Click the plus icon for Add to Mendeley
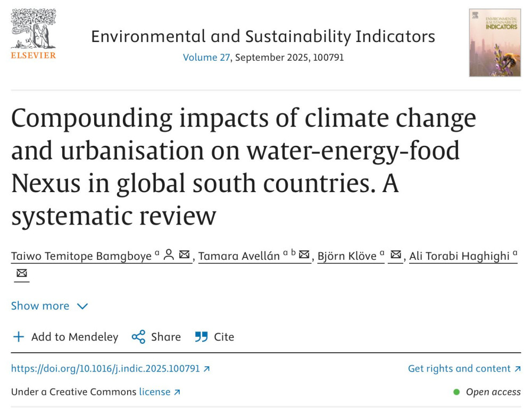Image resolution: width=532 pixels, height=413 pixels. click(19, 336)
